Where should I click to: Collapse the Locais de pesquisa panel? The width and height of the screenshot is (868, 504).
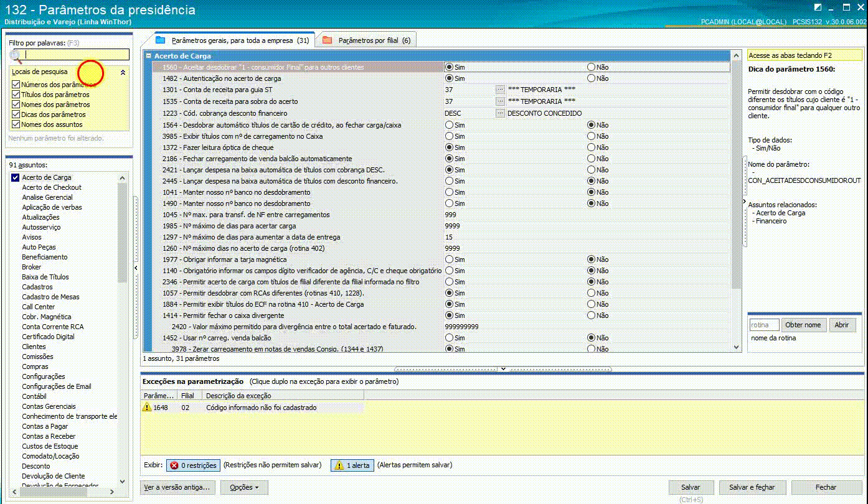(x=123, y=72)
